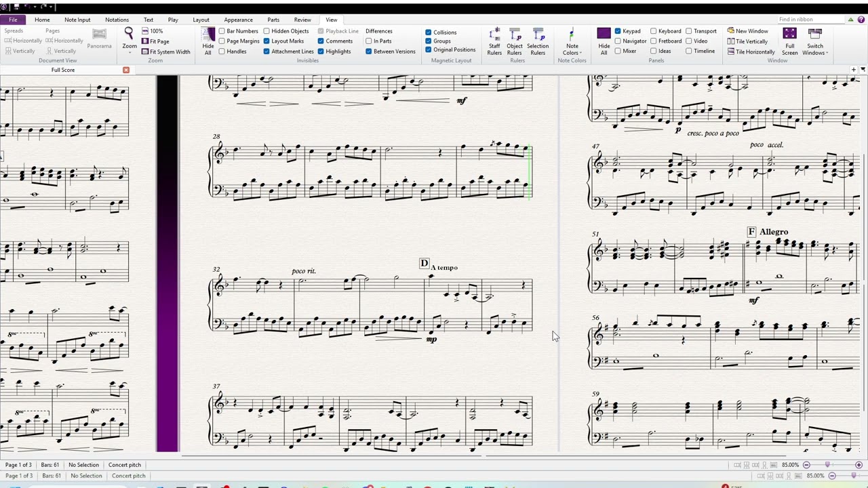Close the Full Score tab

tap(125, 70)
